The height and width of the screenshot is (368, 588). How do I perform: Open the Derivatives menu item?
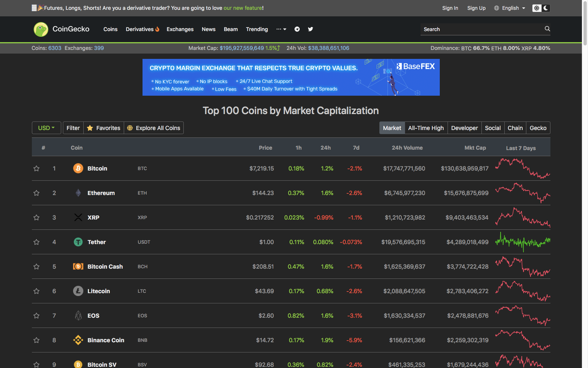[x=142, y=29]
